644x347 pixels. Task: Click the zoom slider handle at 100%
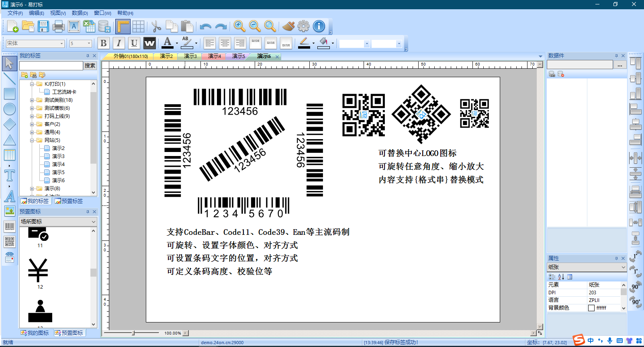133,333
